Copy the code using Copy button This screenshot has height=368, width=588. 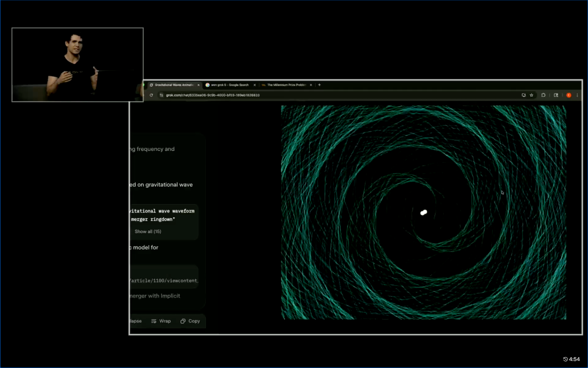click(x=190, y=321)
